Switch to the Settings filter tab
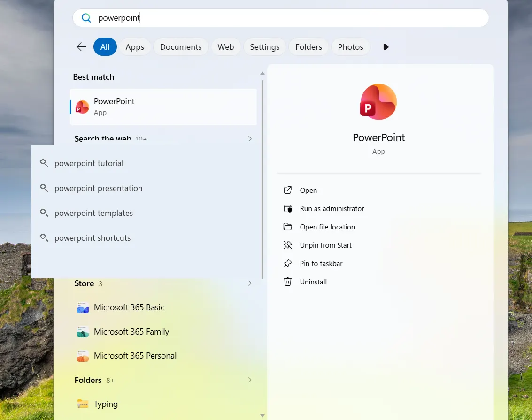 [x=265, y=47]
